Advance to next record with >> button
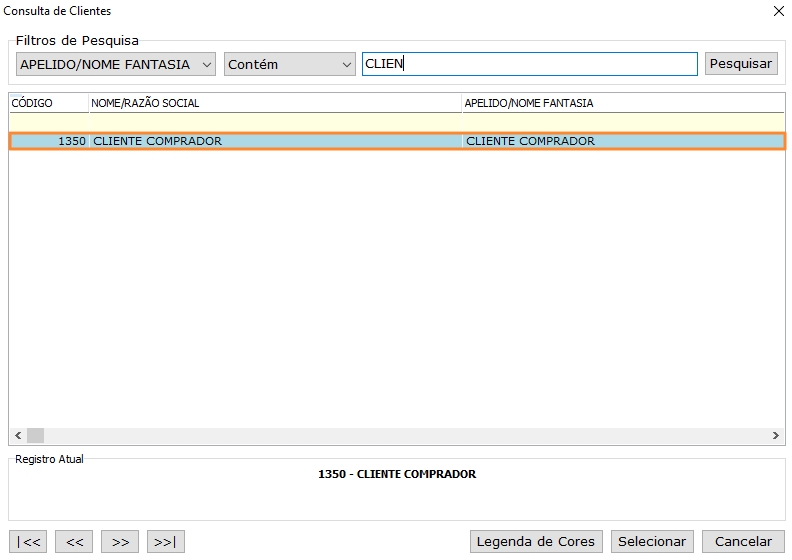The height and width of the screenshot is (560, 792). [x=120, y=542]
